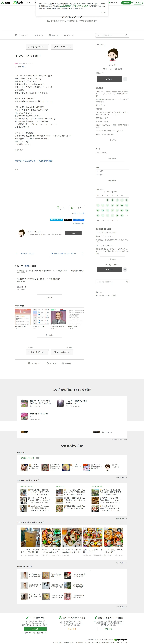Open the プロフィール link under avatar
This screenshot has width=144, height=644.
(x=107, y=69)
